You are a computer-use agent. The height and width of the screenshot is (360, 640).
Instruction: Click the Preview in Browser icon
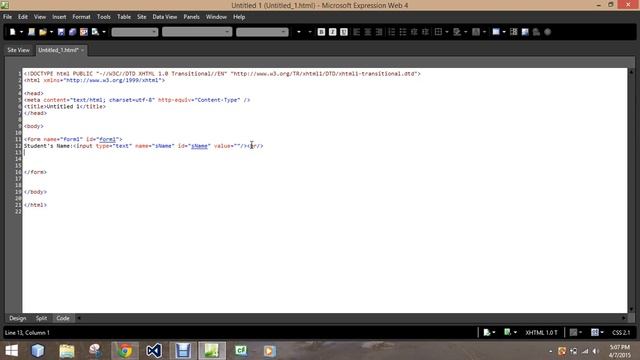tap(96, 32)
